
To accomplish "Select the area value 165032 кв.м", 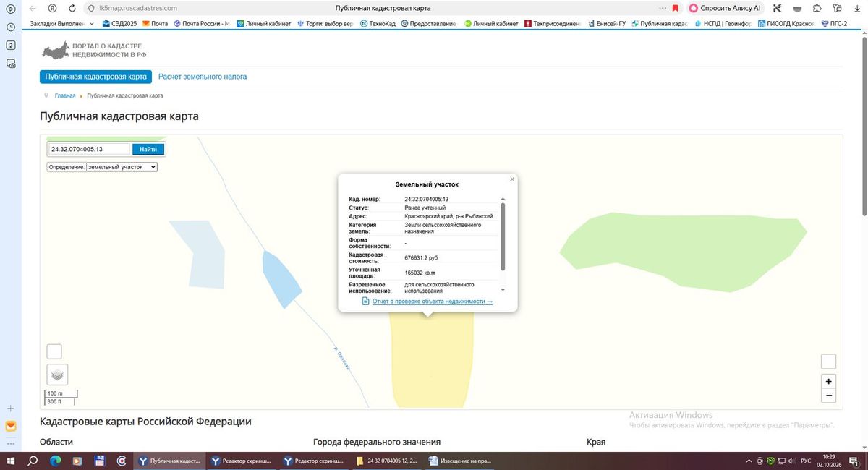I will click(x=421, y=273).
